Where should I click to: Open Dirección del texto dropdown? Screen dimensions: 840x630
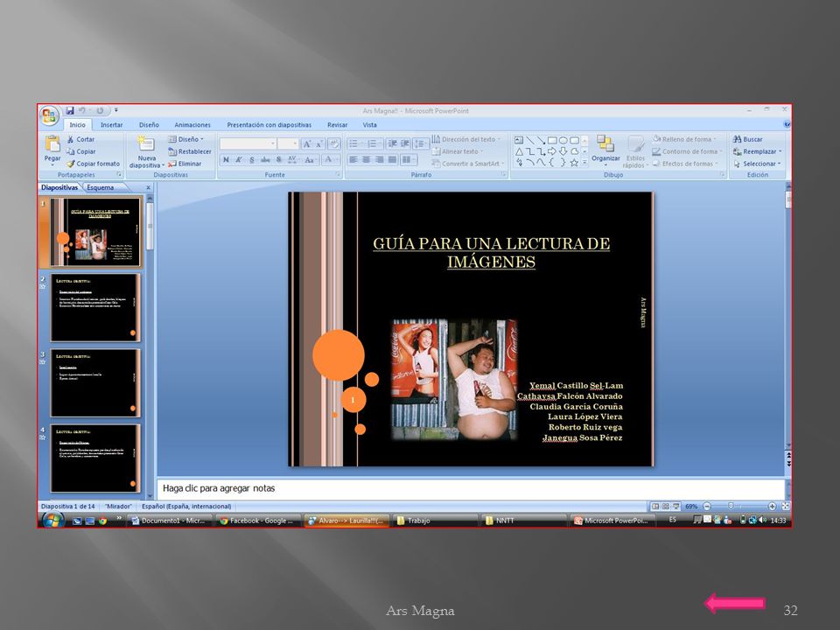(x=465, y=139)
